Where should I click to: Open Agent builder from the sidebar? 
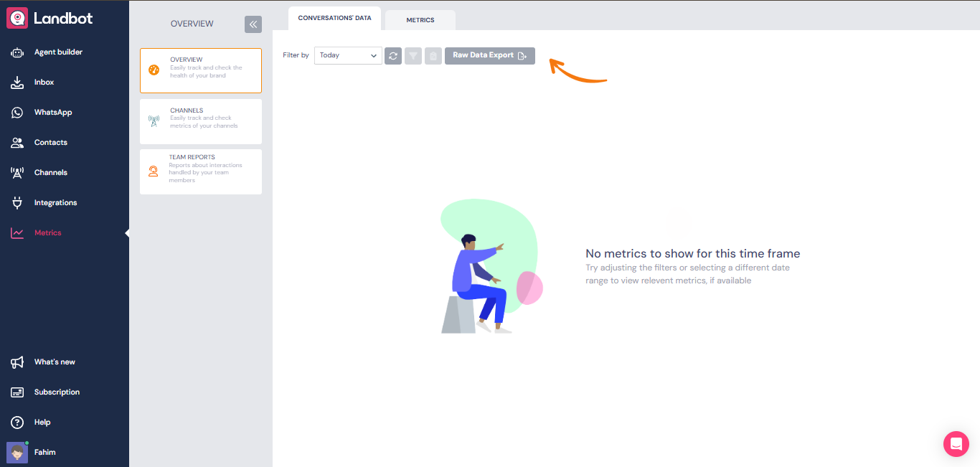[58, 52]
